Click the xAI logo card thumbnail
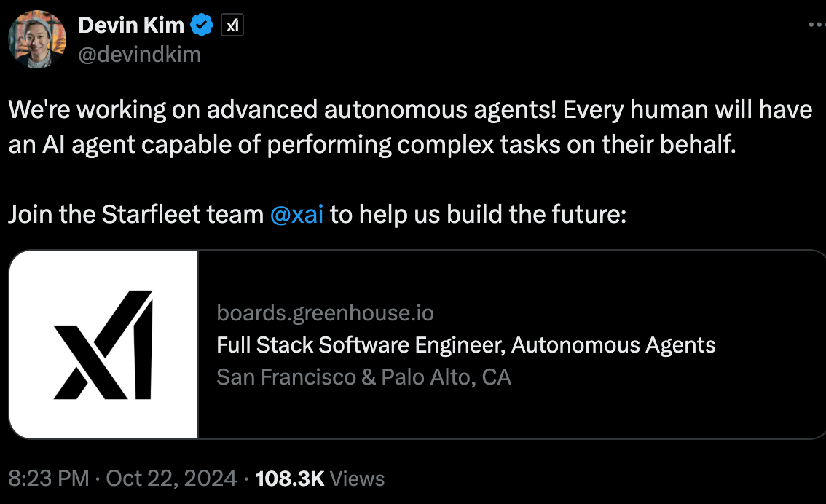Screen dimensions: 826x504 pyautogui.click(x=103, y=344)
